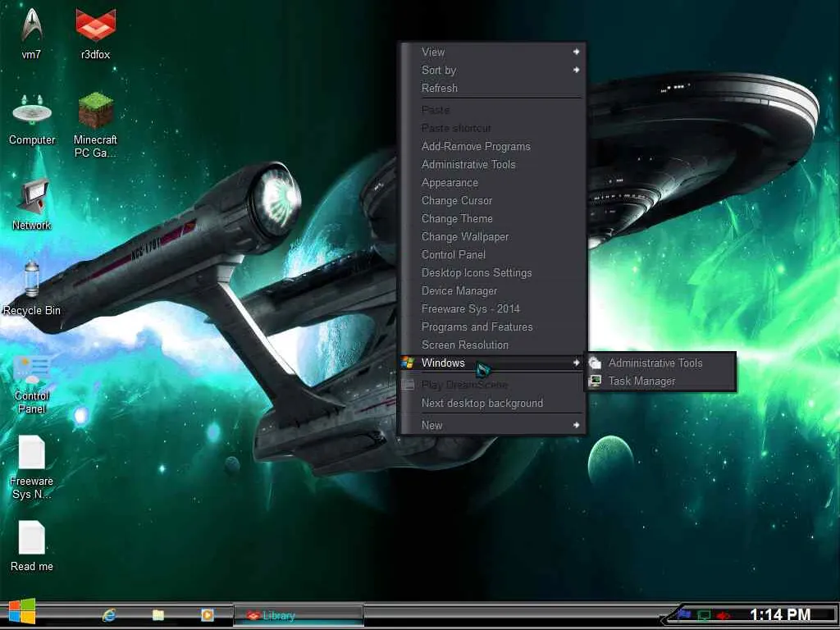Open Add-Remove Programs from the context menu
The image size is (840, 630).
click(x=493, y=146)
